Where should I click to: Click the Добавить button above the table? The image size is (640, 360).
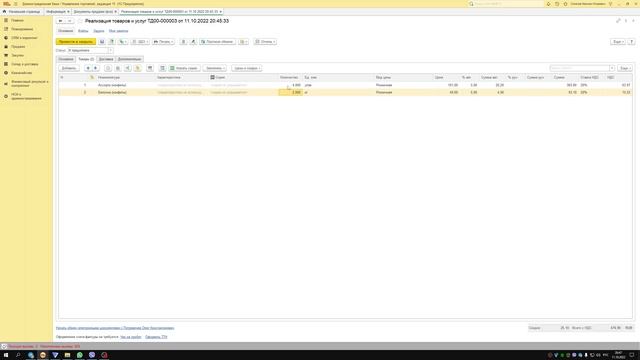[x=69, y=68]
